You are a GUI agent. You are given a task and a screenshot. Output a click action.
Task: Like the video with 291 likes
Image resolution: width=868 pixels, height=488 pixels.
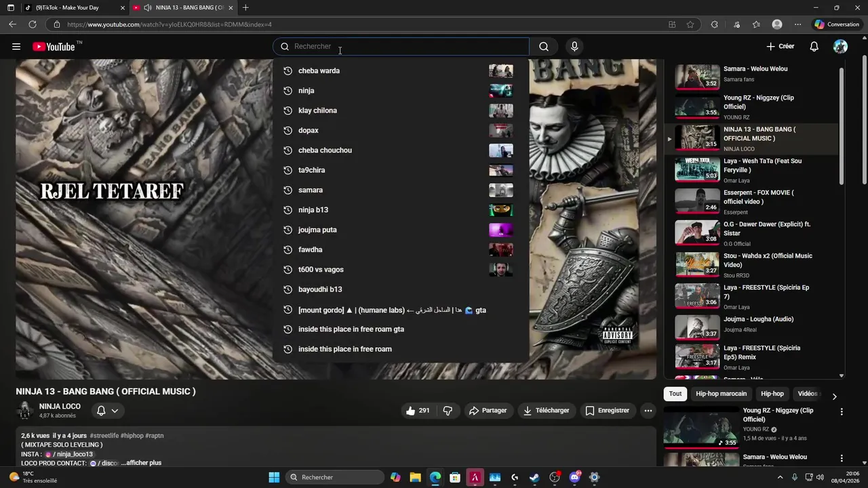point(418,411)
